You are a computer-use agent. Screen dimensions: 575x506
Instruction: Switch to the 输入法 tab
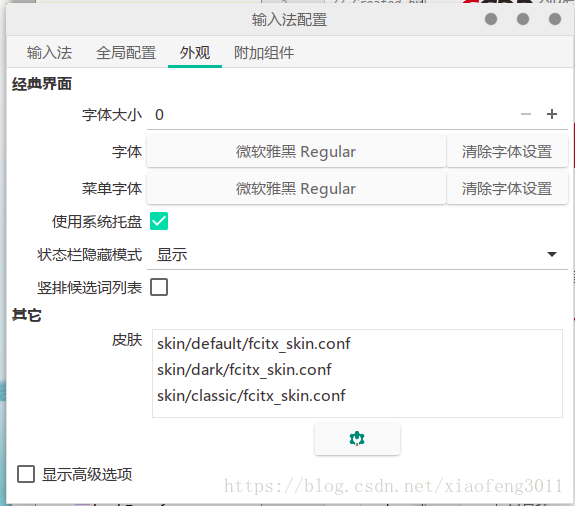tap(49, 53)
